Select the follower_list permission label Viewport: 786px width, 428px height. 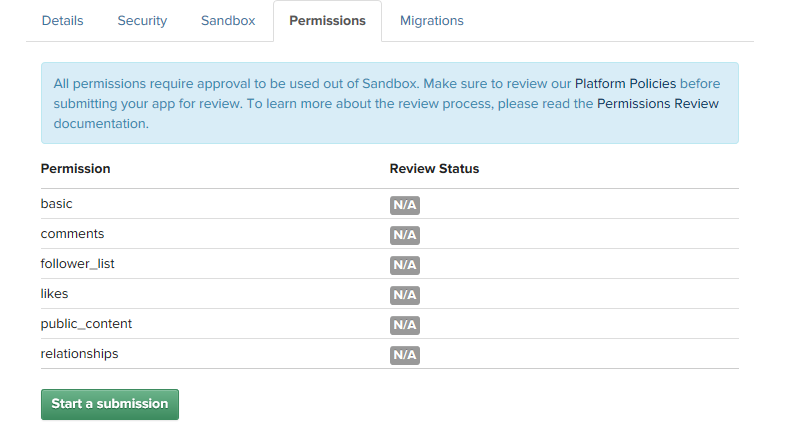coord(77,264)
